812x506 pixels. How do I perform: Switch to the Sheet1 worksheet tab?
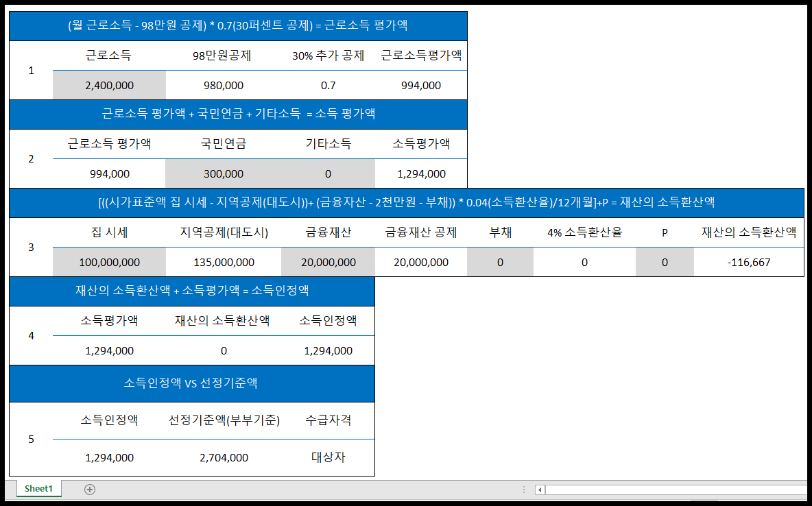(x=39, y=489)
